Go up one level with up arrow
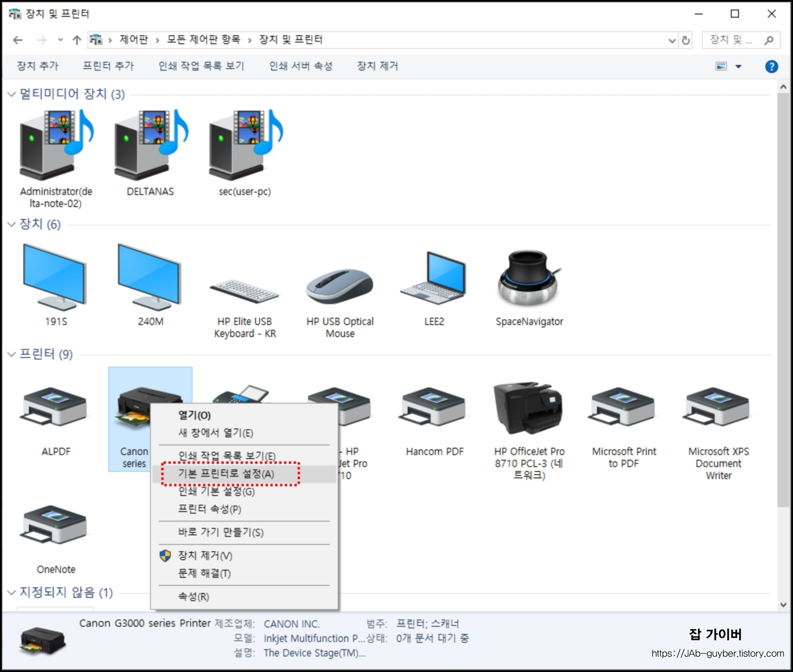Image resolution: width=793 pixels, height=672 pixels. (x=77, y=41)
